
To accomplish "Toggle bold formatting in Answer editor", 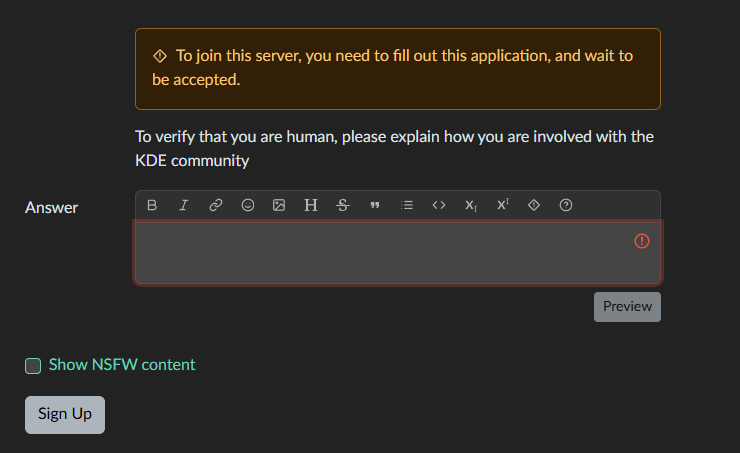I will (152, 205).
